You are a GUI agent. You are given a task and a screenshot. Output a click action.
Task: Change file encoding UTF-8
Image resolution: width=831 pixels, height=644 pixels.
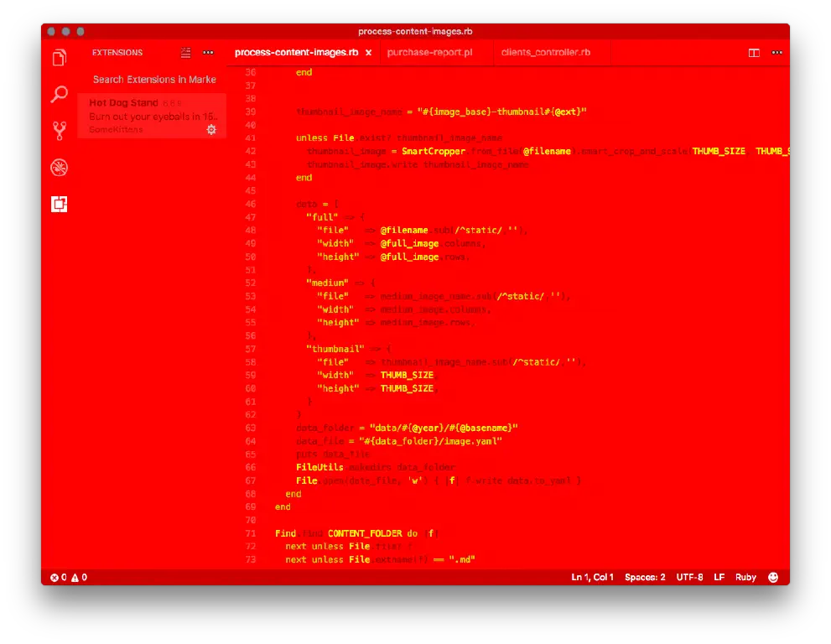(x=689, y=577)
